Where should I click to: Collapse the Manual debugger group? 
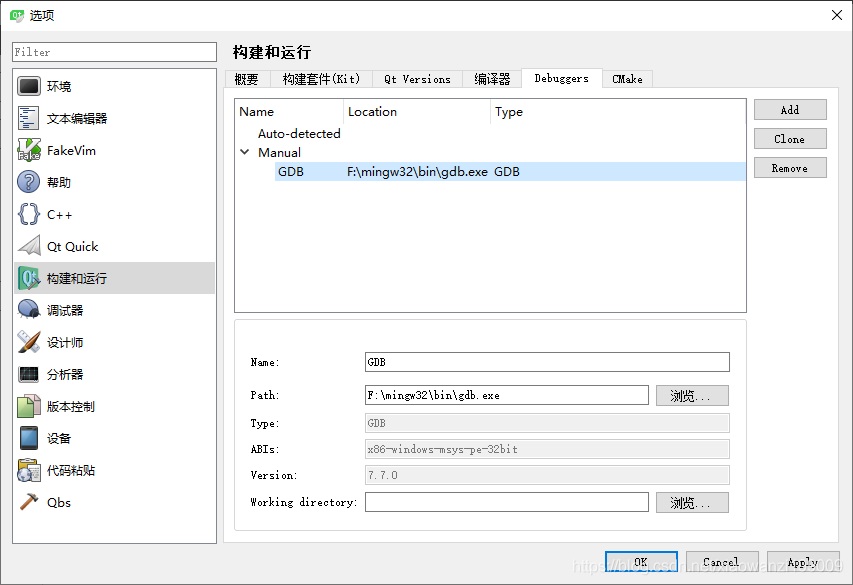pos(245,151)
